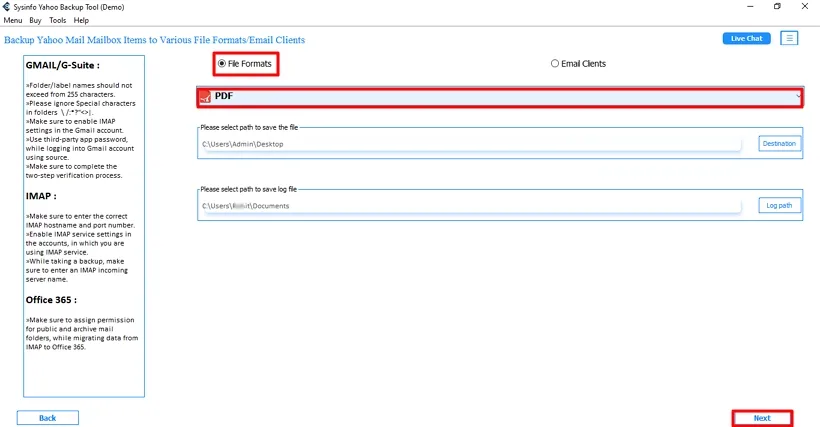This screenshot has height=427, width=820.
Task: Open the Help menu
Action: [81, 20]
